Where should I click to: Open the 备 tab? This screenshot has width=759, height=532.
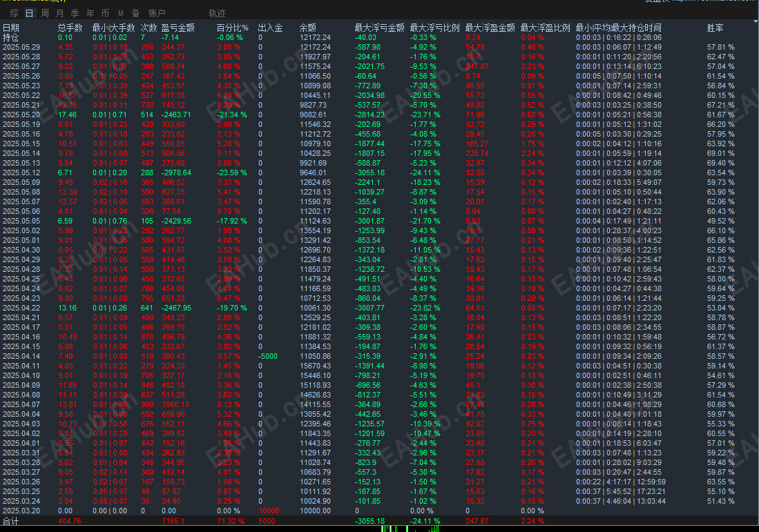pos(135,13)
